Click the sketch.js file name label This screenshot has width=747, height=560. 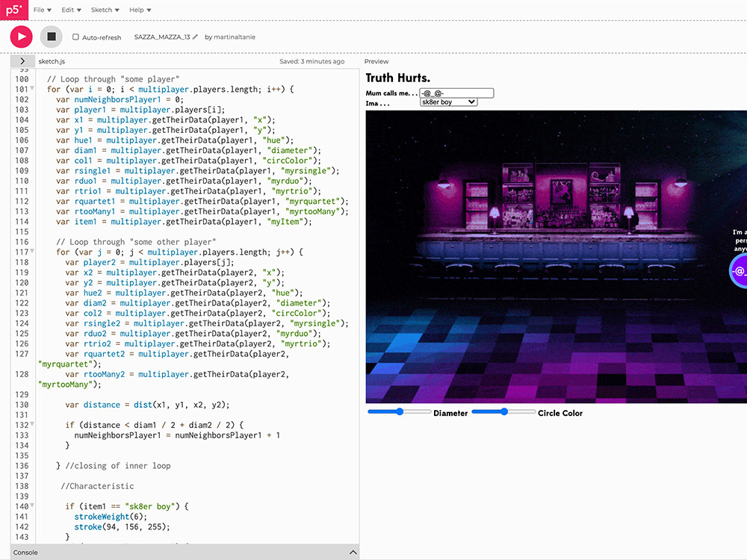52,61
